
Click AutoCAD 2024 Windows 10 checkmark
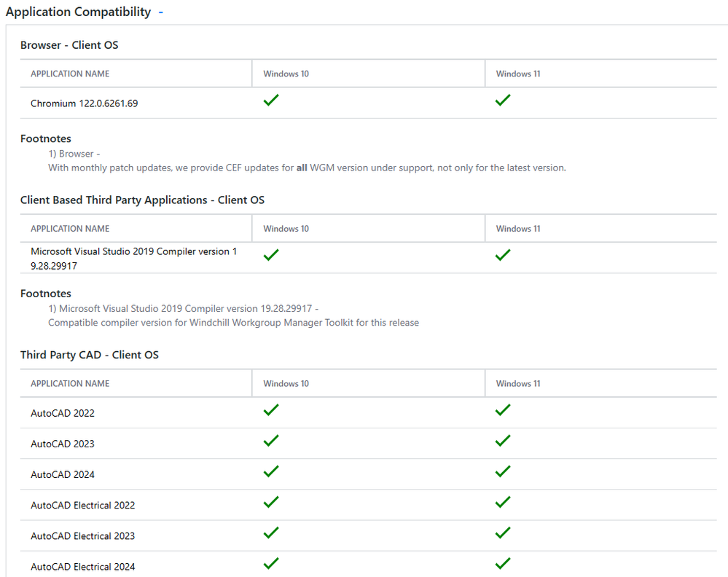pyautogui.click(x=271, y=472)
